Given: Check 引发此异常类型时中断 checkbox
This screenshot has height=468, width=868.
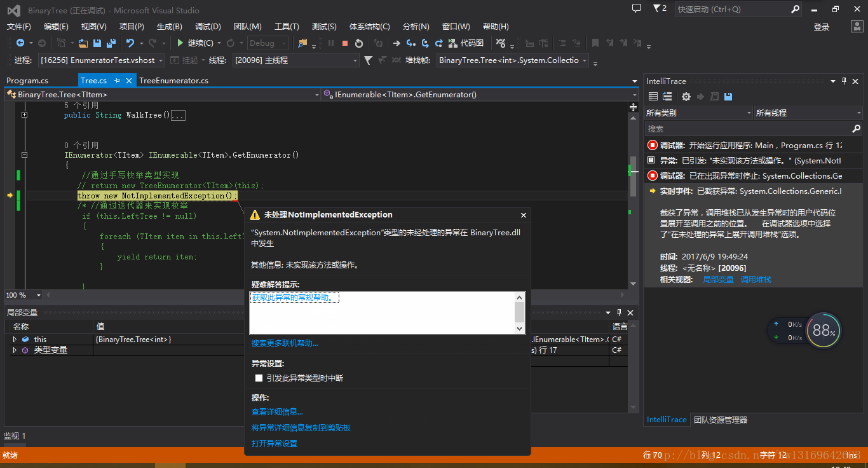Looking at the screenshot, I should click(259, 378).
